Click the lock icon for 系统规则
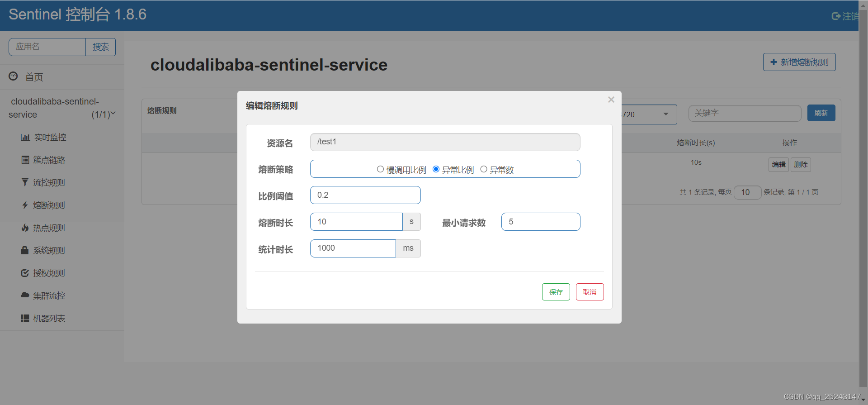This screenshot has width=868, height=405. [25, 250]
